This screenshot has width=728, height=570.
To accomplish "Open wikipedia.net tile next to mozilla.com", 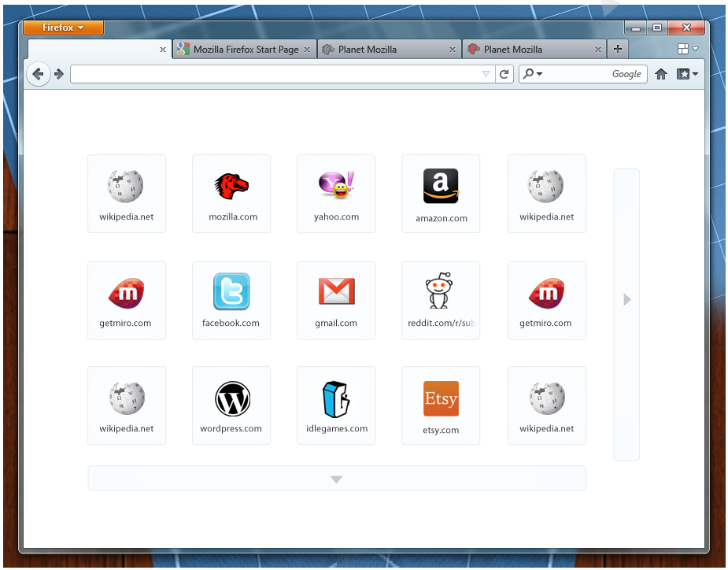I will tap(127, 194).
